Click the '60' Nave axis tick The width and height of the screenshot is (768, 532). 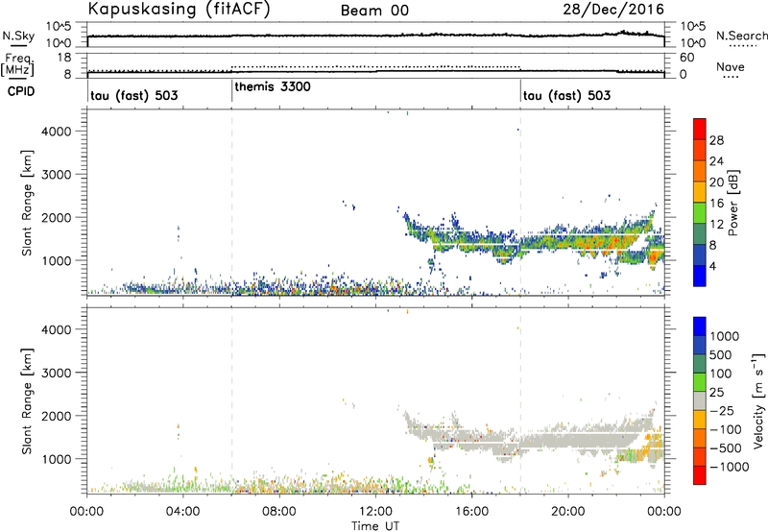click(x=687, y=58)
